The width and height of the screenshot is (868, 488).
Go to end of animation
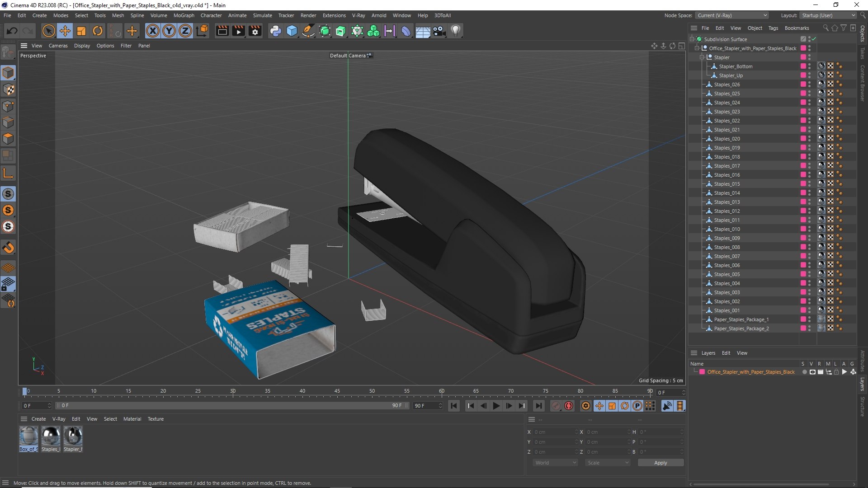(x=538, y=406)
